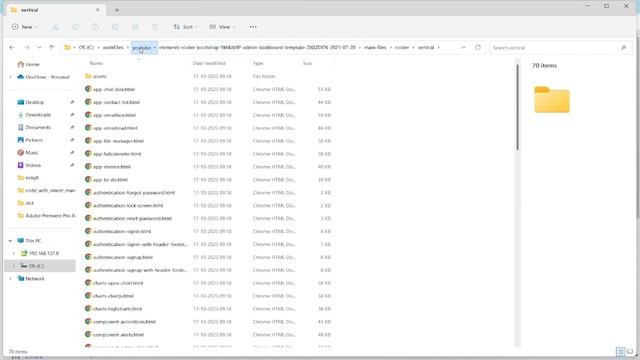Sort by the Name column header
640x360 pixels.
click(x=96, y=63)
